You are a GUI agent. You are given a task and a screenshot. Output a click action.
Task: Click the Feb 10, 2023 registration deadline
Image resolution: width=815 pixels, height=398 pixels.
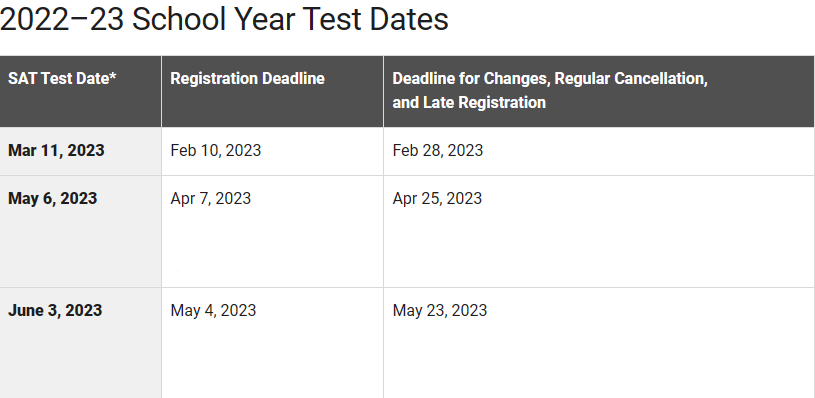point(216,151)
